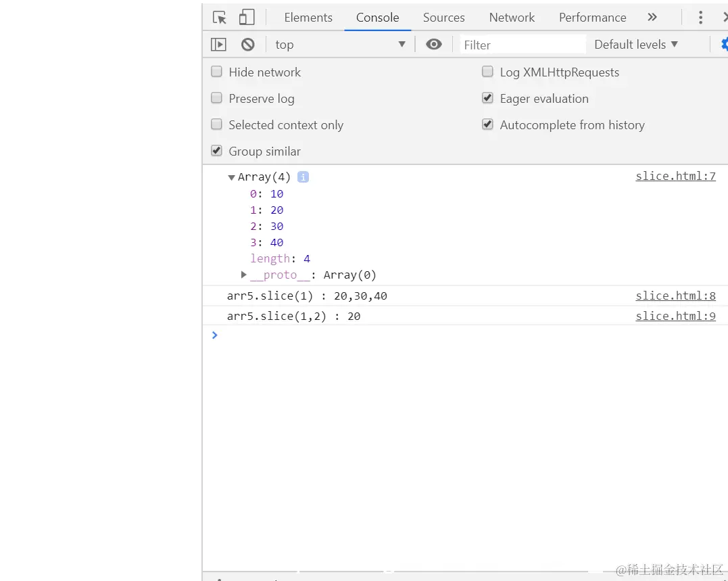Screen dimensions: 728x581
Task: Select the array entry 3: 40
Action: coord(266,242)
